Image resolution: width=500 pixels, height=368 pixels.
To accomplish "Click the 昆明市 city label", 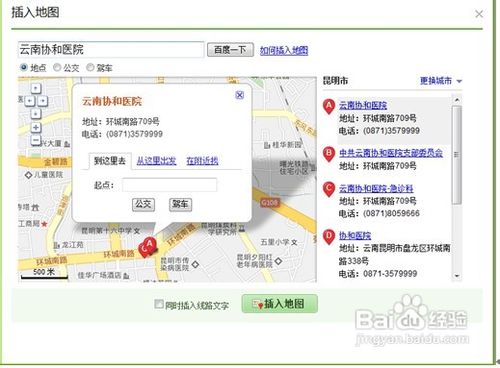I will click(335, 81).
